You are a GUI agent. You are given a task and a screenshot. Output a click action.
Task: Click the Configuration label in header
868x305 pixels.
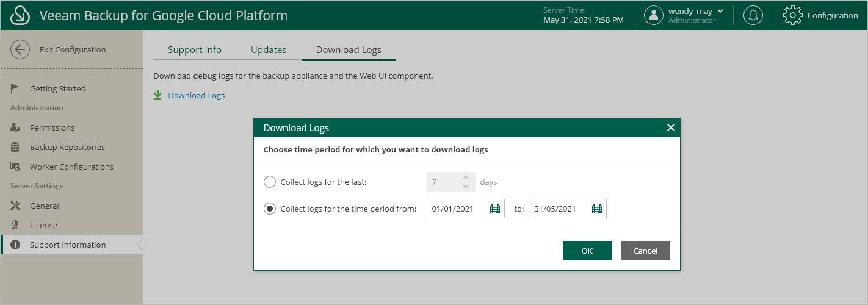pos(833,15)
